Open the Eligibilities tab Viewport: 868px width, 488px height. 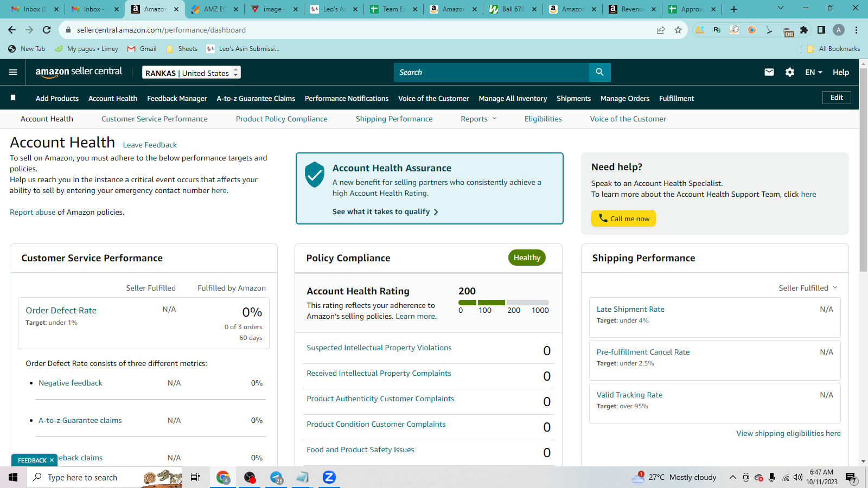coord(543,119)
